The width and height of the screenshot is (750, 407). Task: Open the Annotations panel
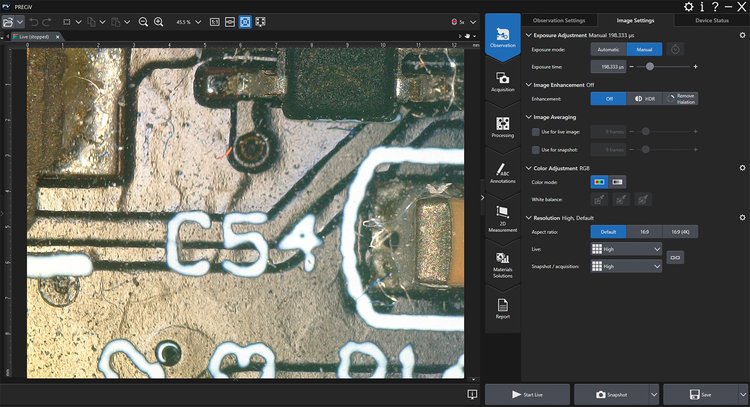click(503, 174)
